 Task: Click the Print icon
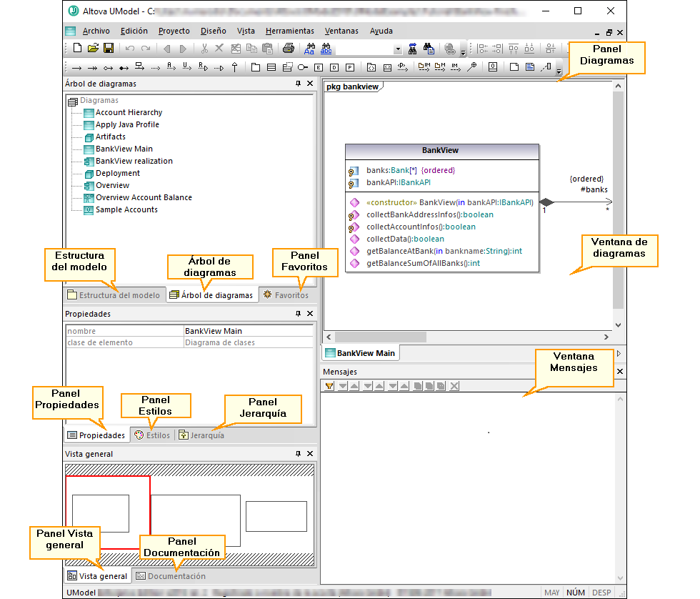pyautogui.click(x=289, y=48)
